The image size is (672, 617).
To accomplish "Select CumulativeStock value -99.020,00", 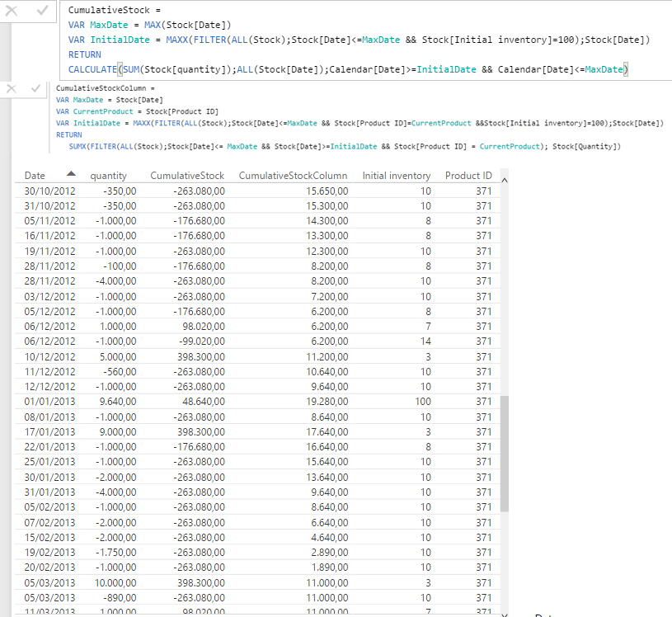I will pyautogui.click(x=201, y=341).
